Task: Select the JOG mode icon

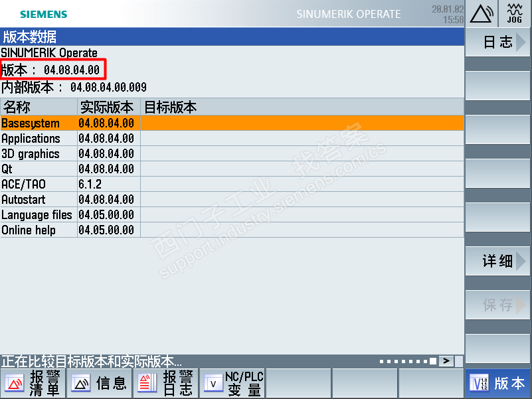Action: (515, 14)
